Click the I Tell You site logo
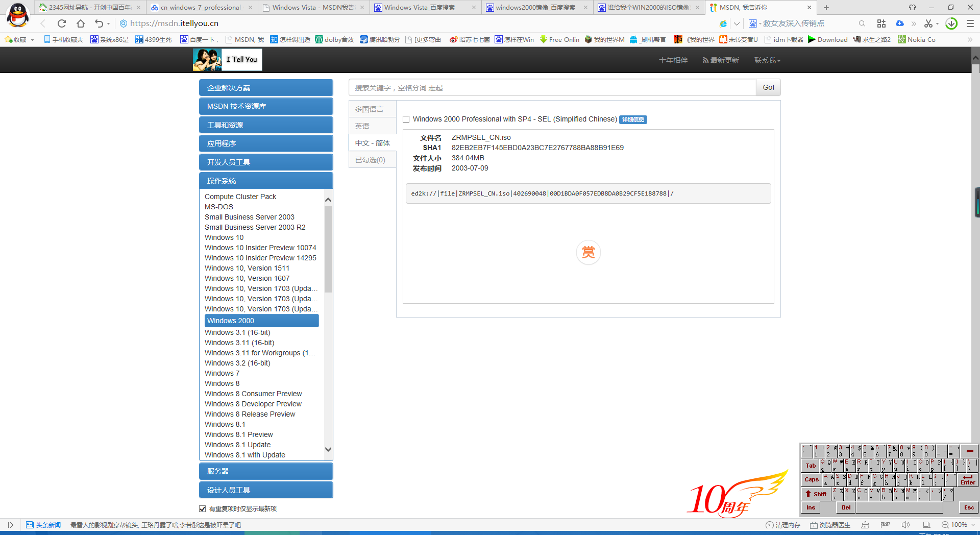 (228, 60)
